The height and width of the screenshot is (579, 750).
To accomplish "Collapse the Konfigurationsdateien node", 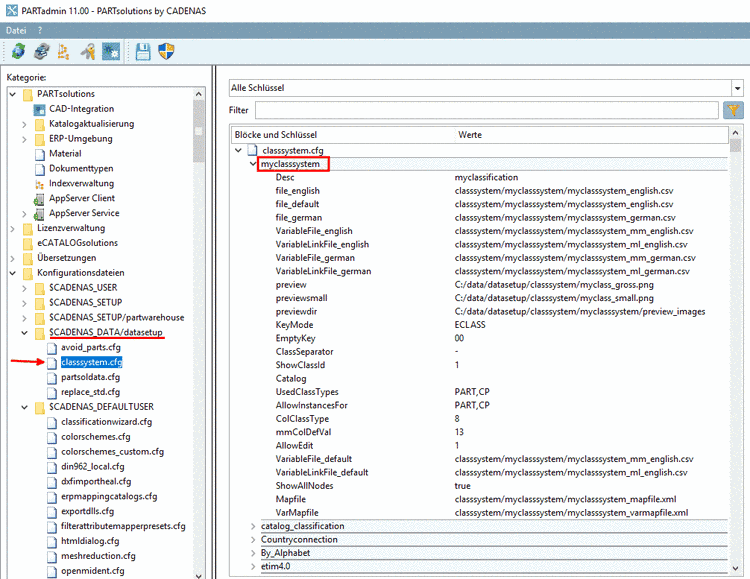I will (x=13, y=273).
